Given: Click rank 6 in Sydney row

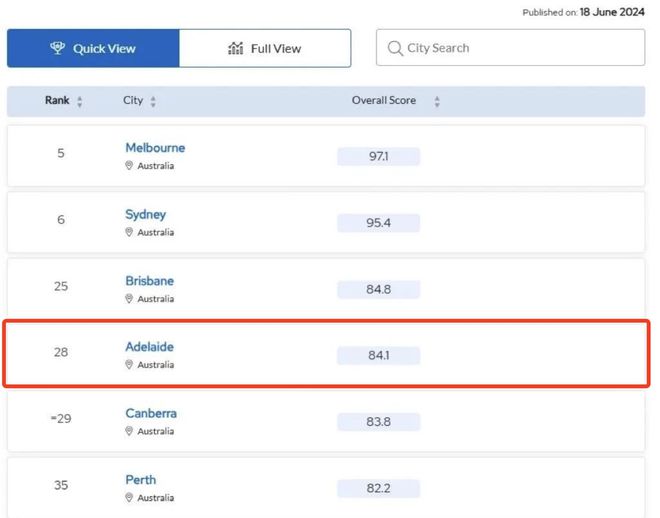Looking at the screenshot, I should tap(61, 220).
